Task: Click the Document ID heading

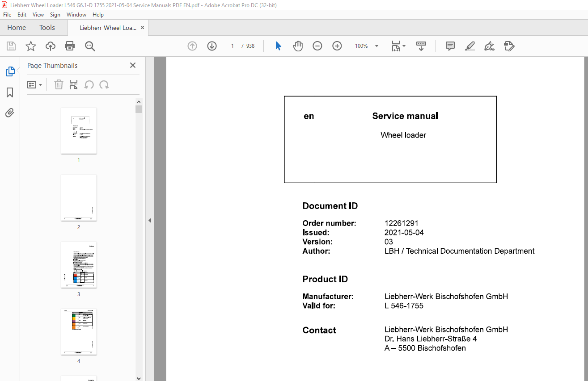Action: [330, 206]
